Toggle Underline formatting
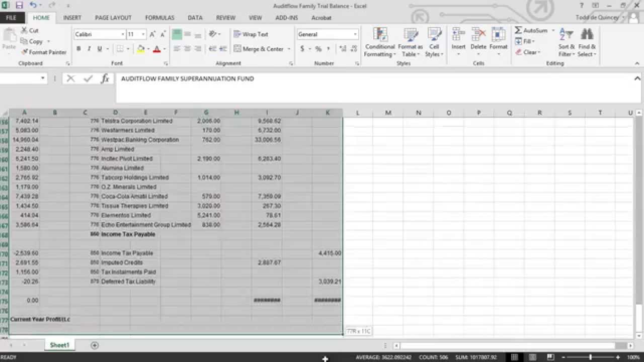Screen dimensions: 644x362 (x=100, y=49)
